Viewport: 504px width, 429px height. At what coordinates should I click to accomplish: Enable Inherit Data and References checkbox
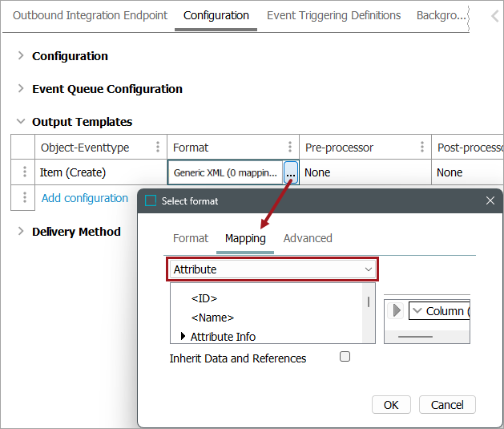[345, 357]
